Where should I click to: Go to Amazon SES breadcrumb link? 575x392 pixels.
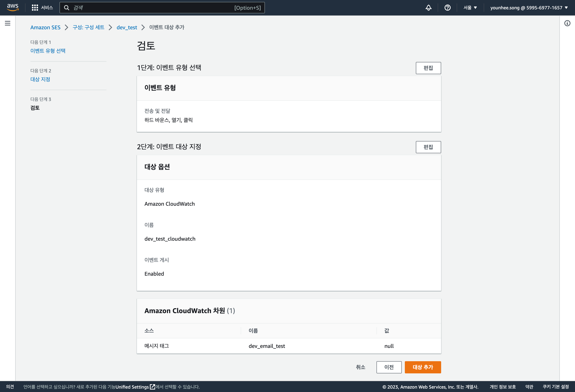tap(45, 27)
